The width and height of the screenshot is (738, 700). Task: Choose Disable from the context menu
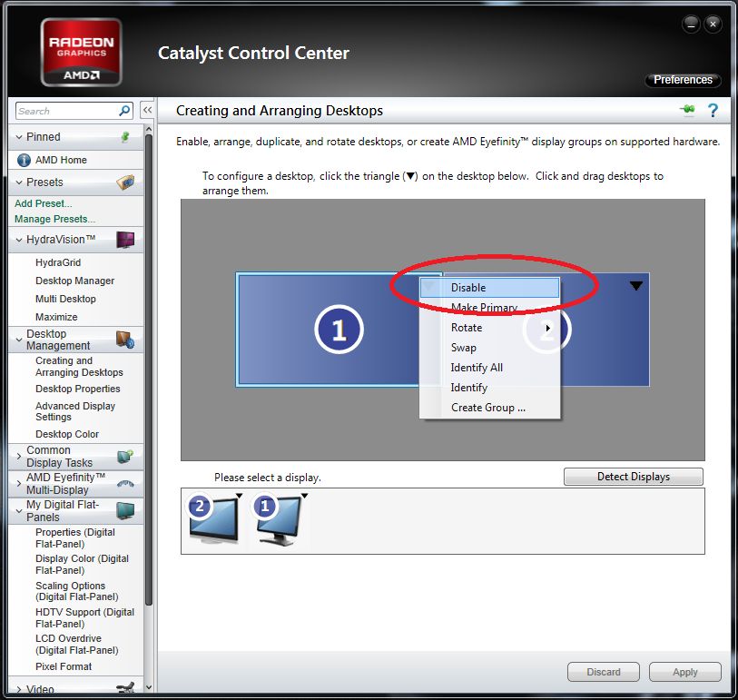pyautogui.click(x=489, y=288)
